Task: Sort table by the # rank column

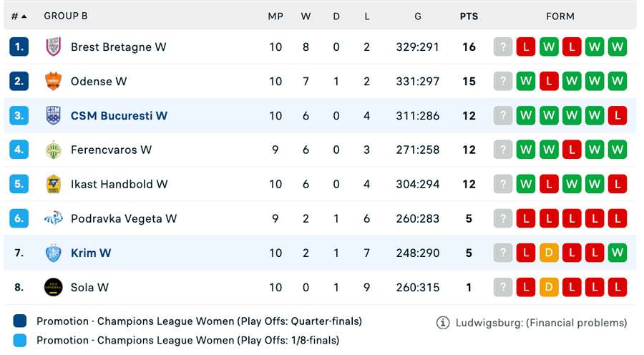Action: pyautogui.click(x=19, y=16)
